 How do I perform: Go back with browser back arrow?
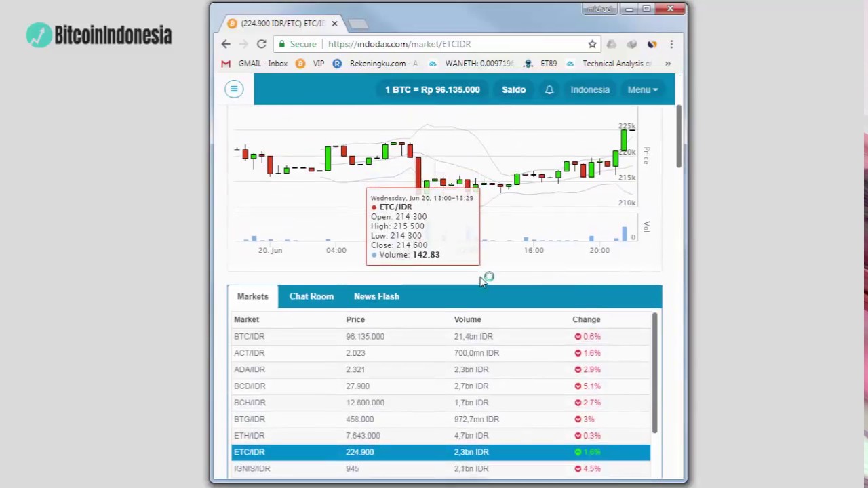pos(226,44)
